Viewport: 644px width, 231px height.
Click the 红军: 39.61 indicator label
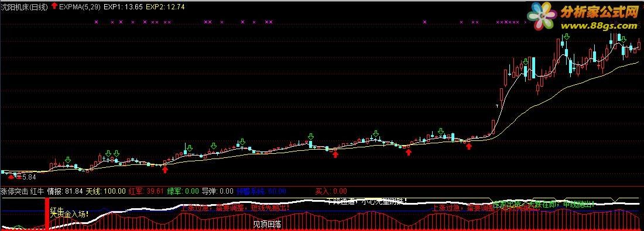[146, 191]
